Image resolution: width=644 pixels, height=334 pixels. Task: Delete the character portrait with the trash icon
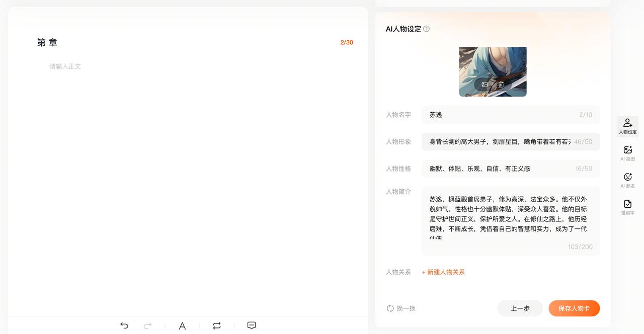pos(501,85)
